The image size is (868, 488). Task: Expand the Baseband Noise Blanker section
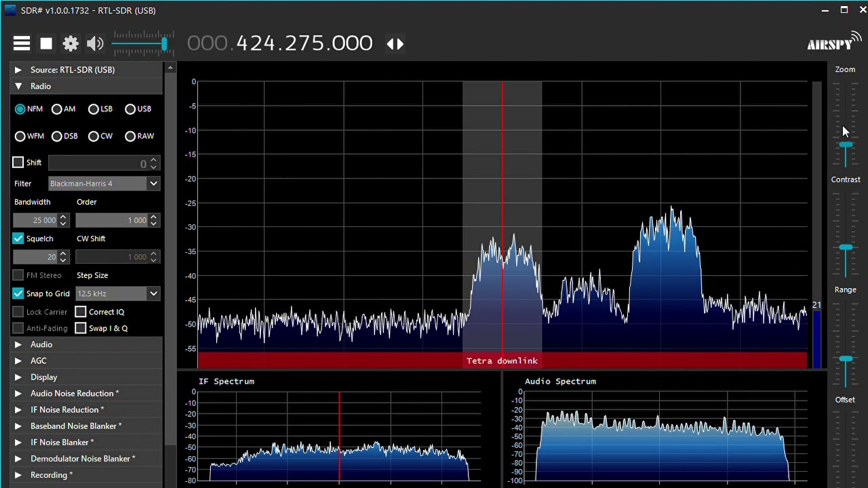click(x=87, y=426)
